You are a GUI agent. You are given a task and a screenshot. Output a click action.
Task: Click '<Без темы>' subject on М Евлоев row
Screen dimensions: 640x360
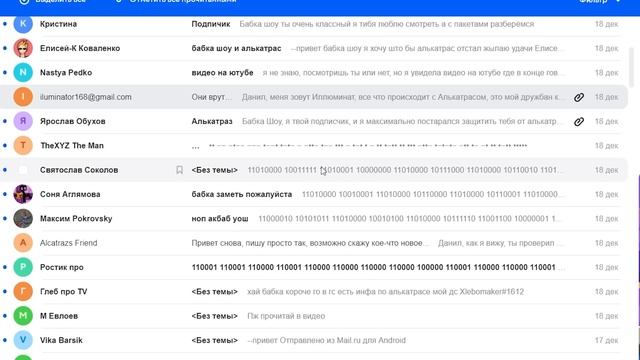pyautogui.click(x=214, y=316)
